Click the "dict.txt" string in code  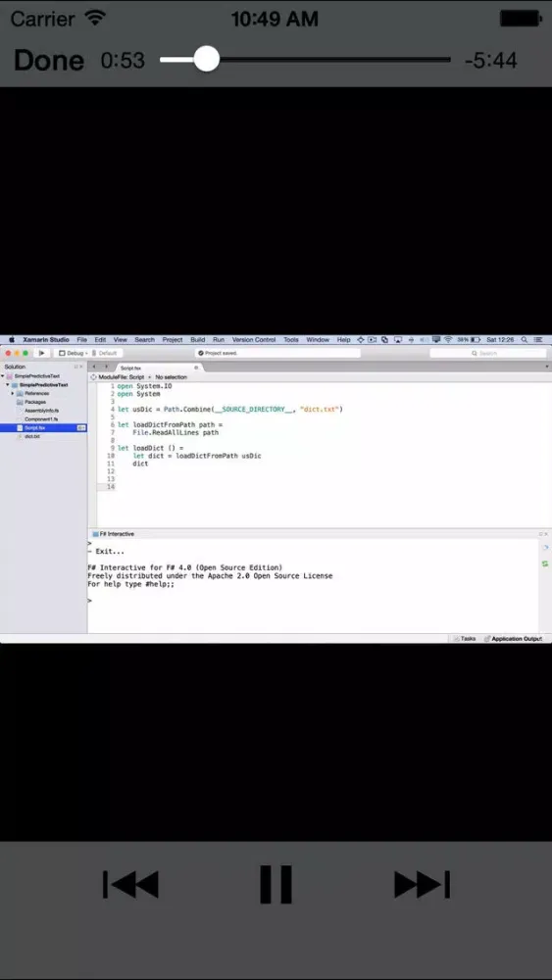[x=320, y=410]
